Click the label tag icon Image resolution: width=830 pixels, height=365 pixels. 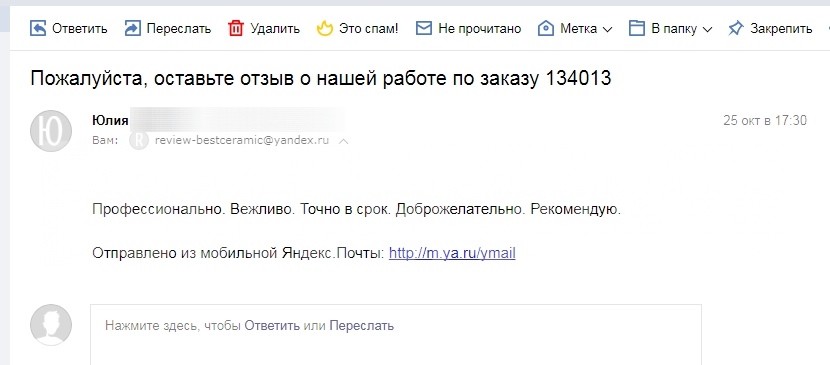click(x=546, y=28)
